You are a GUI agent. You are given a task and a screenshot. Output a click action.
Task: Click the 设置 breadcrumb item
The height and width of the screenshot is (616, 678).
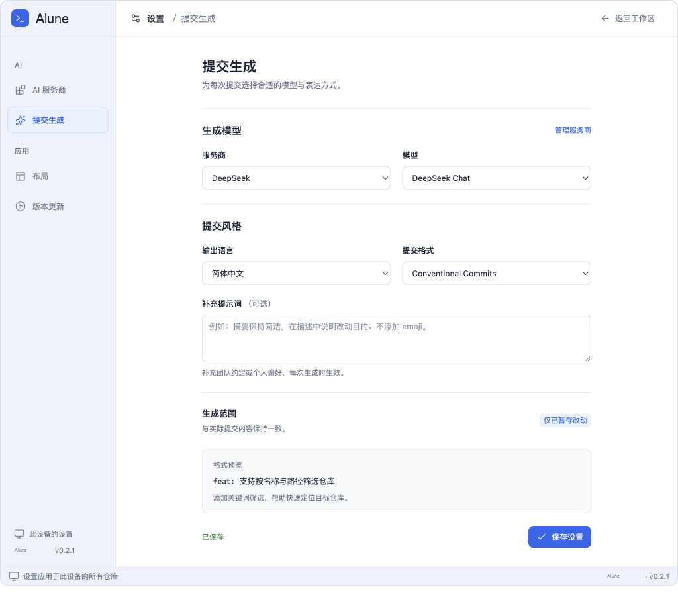tap(155, 19)
